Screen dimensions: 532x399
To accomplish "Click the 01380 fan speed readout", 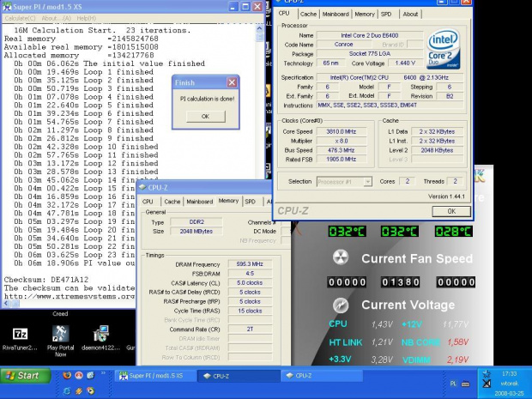I will click(x=400, y=282).
